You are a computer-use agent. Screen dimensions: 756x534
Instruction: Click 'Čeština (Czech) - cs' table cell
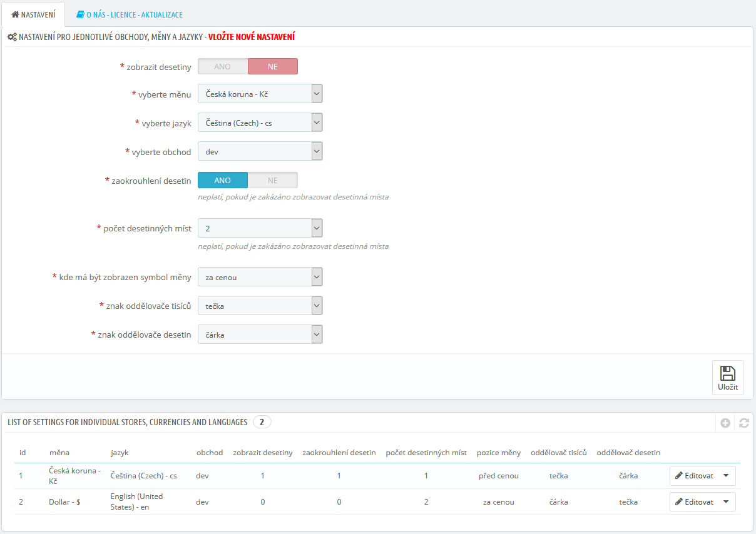click(144, 476)
